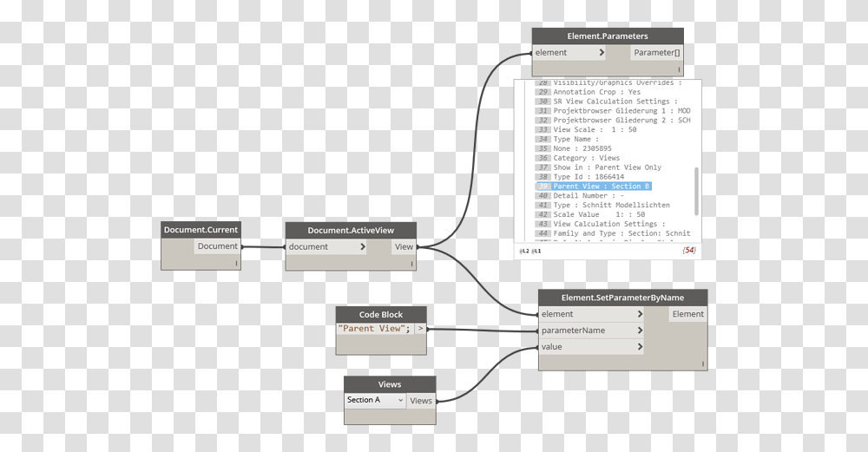This screenshot has width=868, height=452.
Task: Click lacing indicator on Element.SetParameterByName node
Action: point(703,364)
